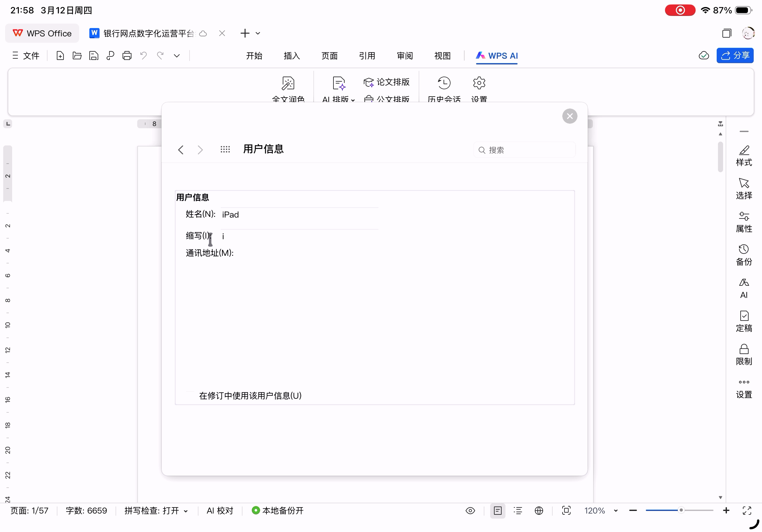Check 在修订中使用该用户信息 checkbox

[190, 395]
